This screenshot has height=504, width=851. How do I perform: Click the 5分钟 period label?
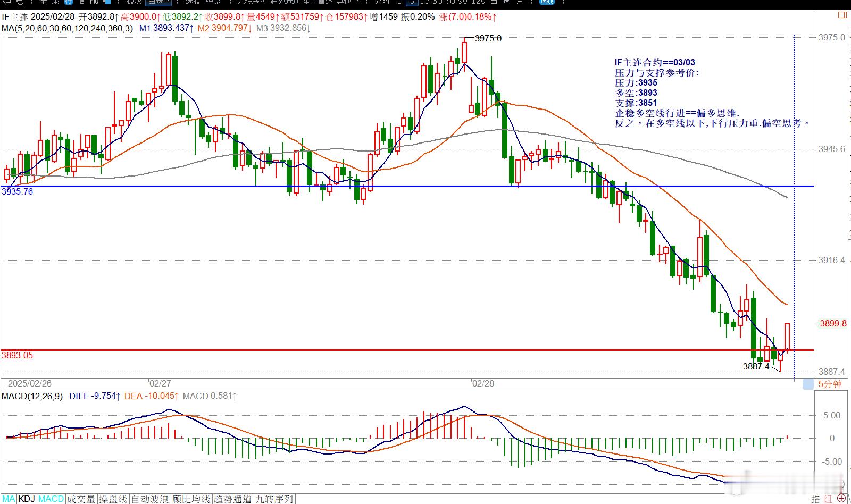click(x=830, y=384)
